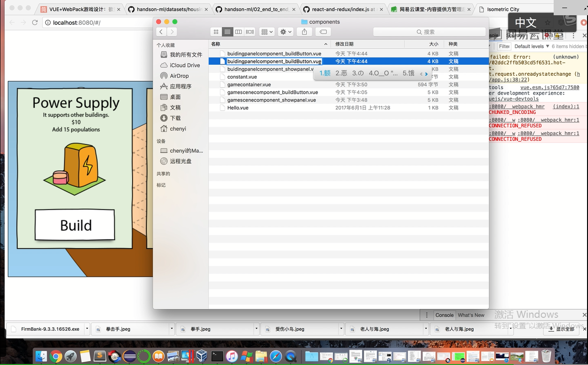Viewport: 588px width, 365px height.
Task: Choose IME candidate 5.饿
Action: click(408, 73)
